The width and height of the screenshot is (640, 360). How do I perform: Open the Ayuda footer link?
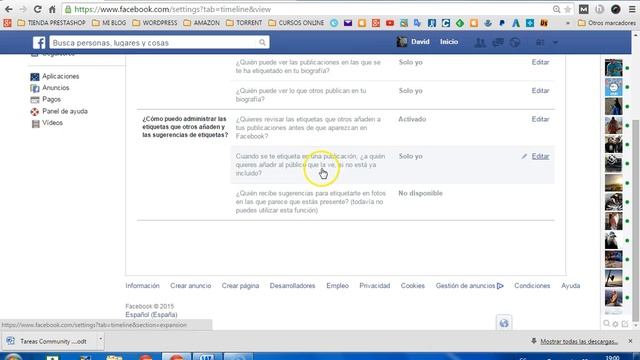coord(570,286)
